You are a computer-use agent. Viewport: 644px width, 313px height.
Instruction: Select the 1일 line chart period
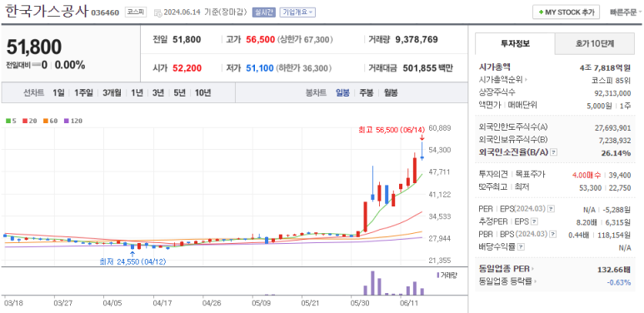click(x=58, y=93)
